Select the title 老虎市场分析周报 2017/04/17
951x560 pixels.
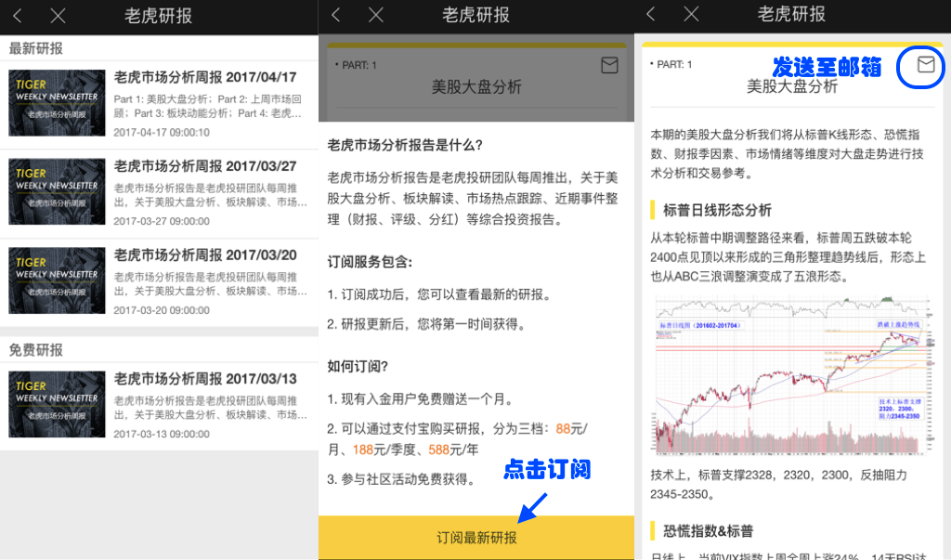pyautogui.click(x=205, y=77)
